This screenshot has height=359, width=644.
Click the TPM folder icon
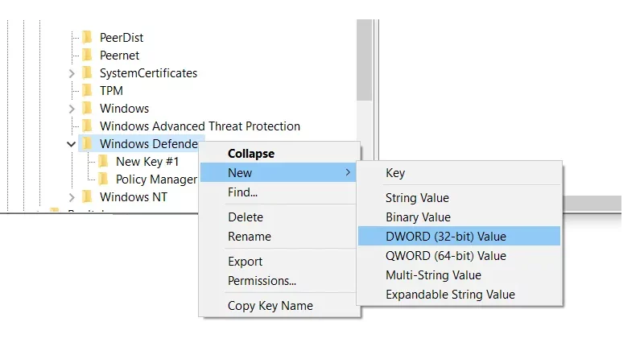[x=87, y=90]
